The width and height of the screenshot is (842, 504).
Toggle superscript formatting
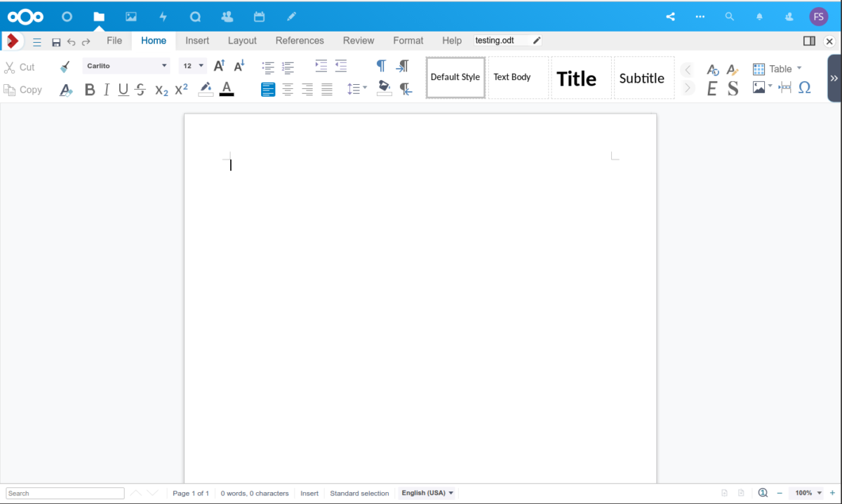click(x=181, y=90)
